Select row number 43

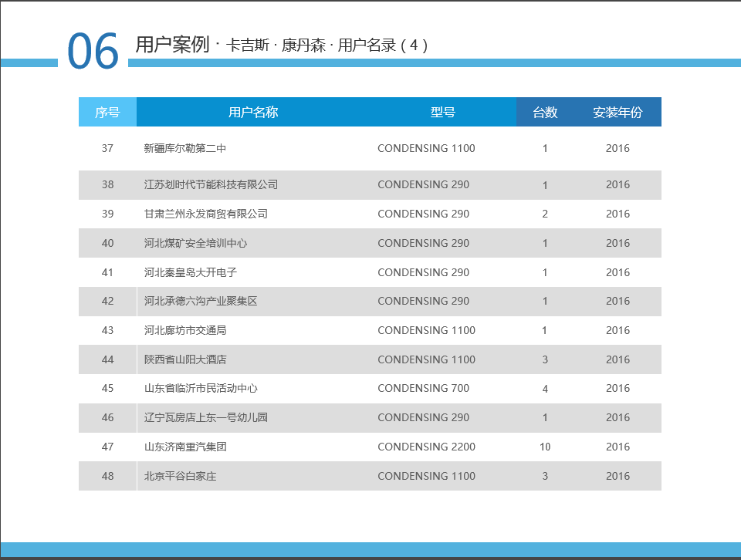107,330
